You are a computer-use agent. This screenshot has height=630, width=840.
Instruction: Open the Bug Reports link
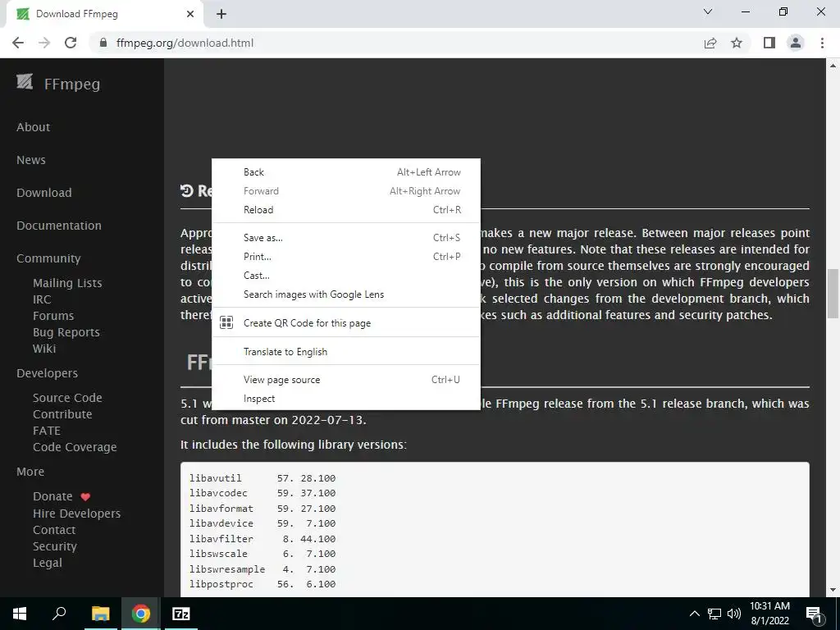click(66, 332)
